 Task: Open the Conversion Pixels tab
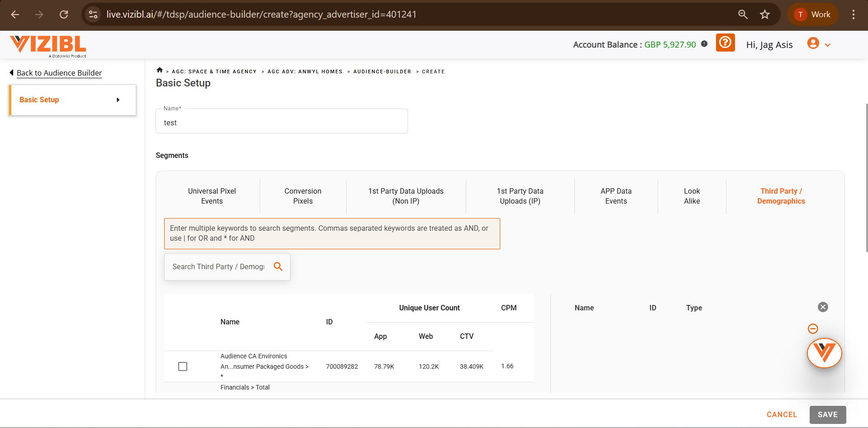click(303, 196)
